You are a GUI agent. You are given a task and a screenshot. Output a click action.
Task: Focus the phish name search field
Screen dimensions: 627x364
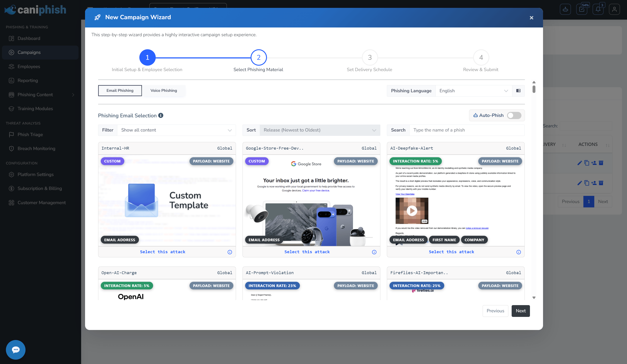(x=467, y=130)
